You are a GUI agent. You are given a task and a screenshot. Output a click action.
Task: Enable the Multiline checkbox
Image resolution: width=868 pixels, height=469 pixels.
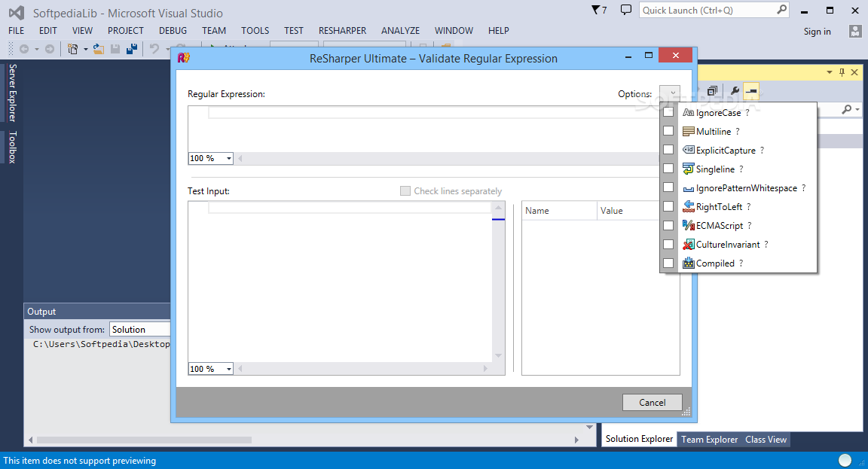(x=668, y=130)
